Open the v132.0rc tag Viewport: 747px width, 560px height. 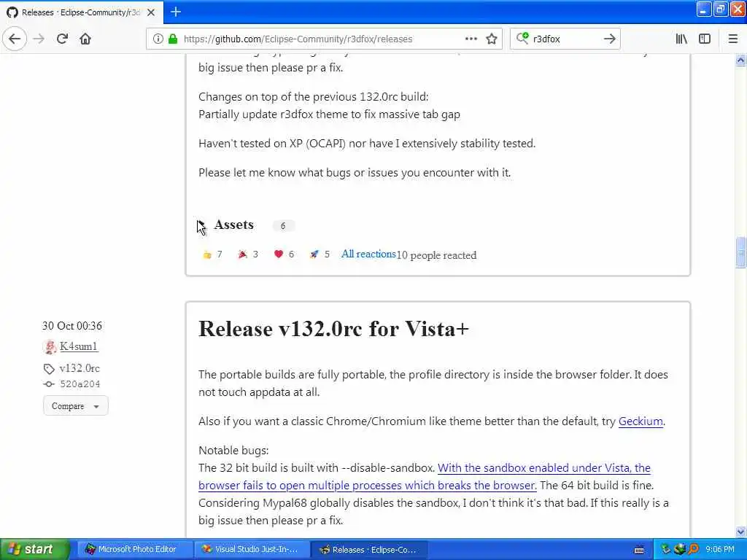pyautogui.click(x=80, y=368)
